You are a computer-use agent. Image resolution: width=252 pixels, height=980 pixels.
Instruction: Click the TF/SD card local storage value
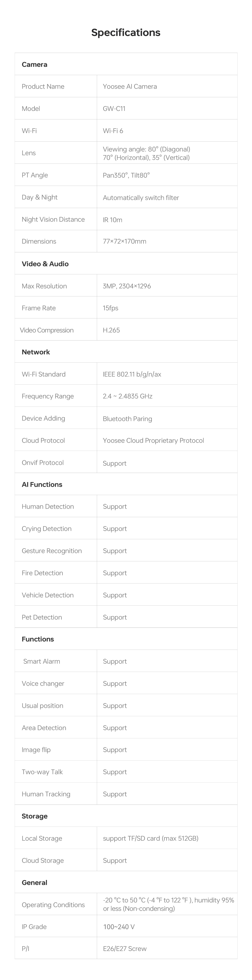point(151,838)
